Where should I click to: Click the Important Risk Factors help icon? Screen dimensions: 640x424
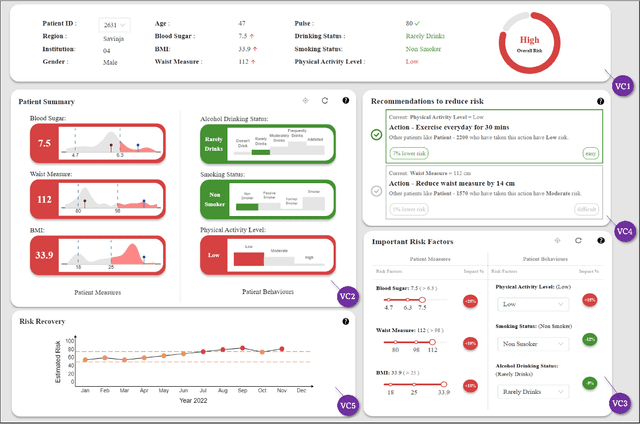tap(600, 241)
